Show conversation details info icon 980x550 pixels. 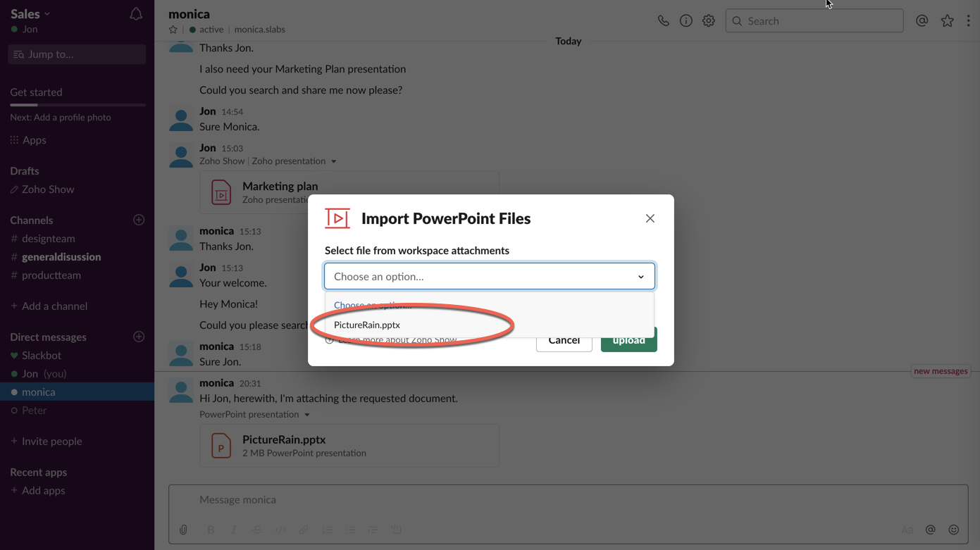[x=686, y=21]
